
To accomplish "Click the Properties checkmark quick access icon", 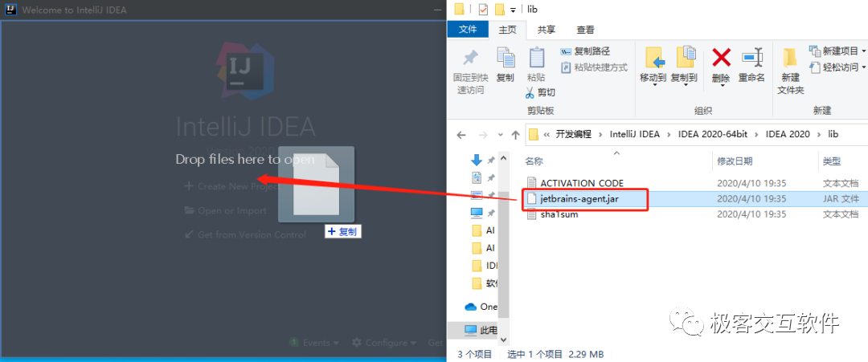I will click(x=483, y=10).
